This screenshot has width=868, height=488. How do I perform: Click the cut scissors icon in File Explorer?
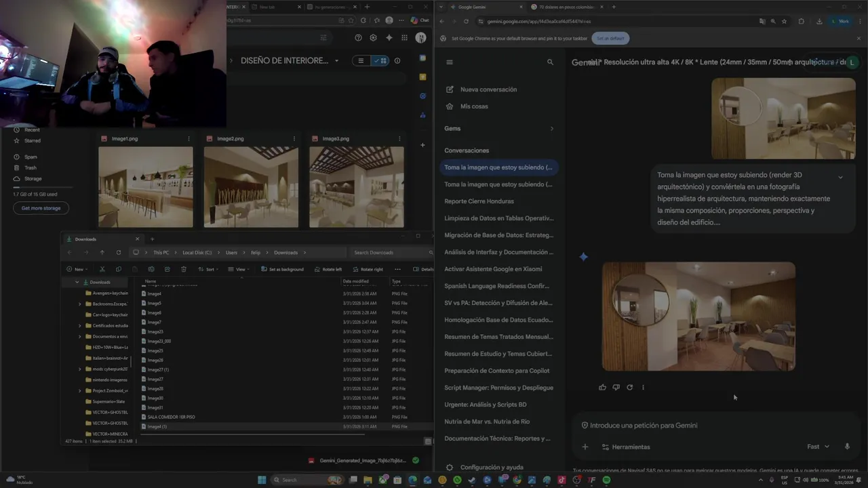pos(102,269)
